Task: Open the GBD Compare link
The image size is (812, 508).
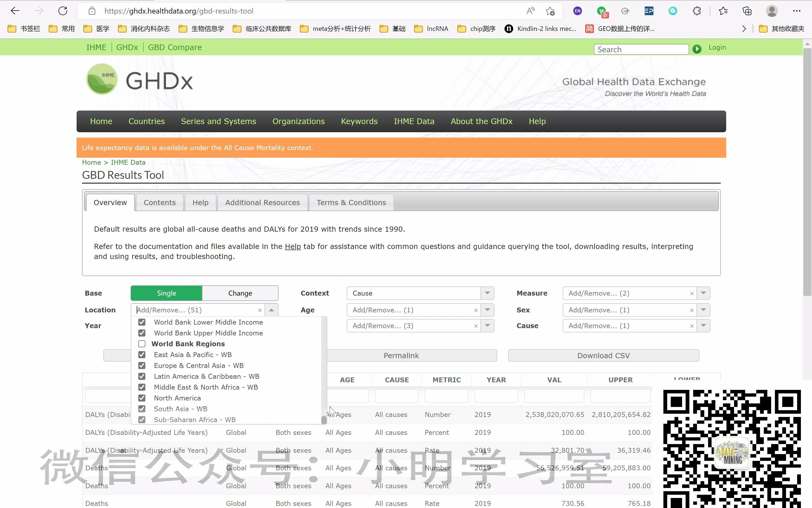Action: (x=175, y=47)
